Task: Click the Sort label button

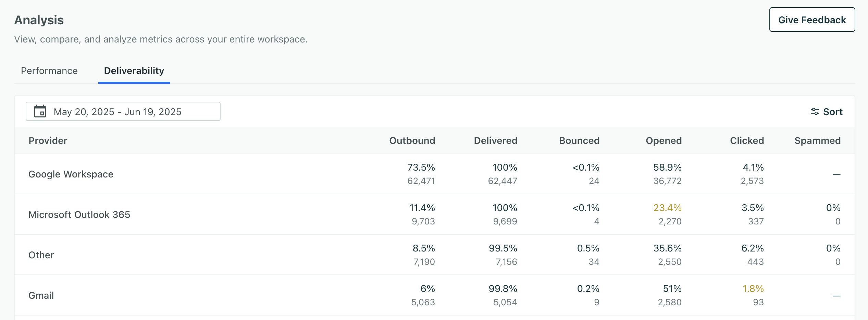Action: pos(833,112)
